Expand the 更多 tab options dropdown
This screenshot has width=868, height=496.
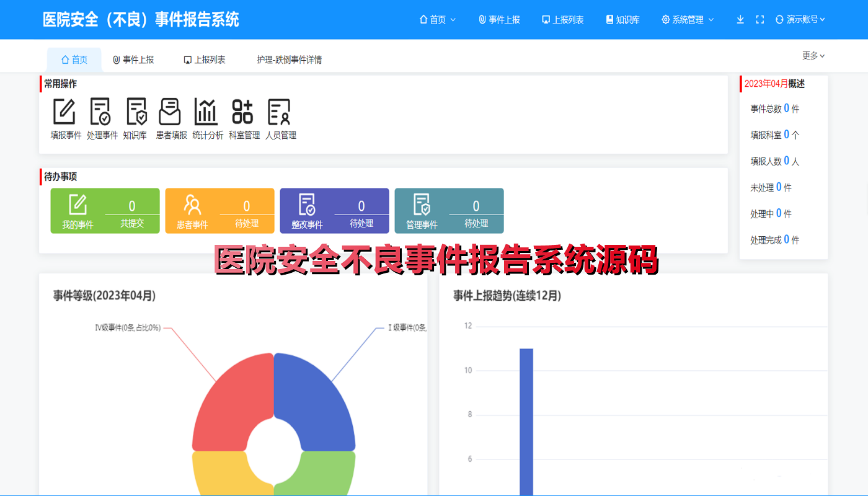click(813, 55)
